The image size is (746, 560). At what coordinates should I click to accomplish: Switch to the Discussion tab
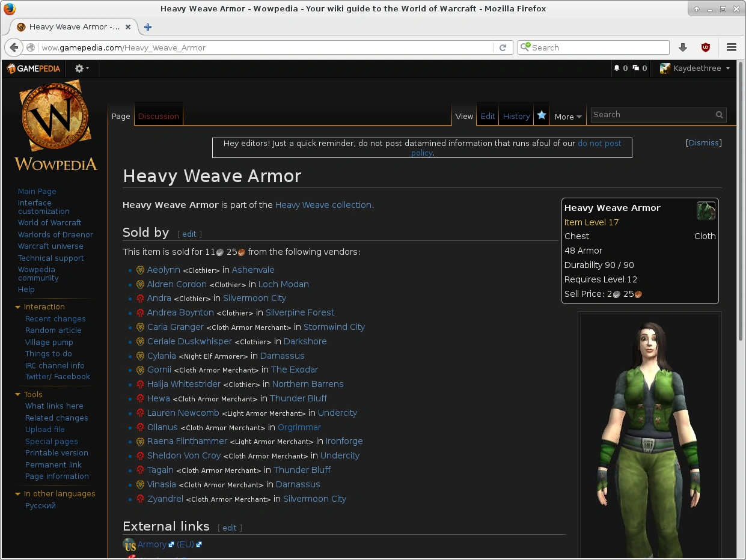pyautogui.click(x=159, y=117)
